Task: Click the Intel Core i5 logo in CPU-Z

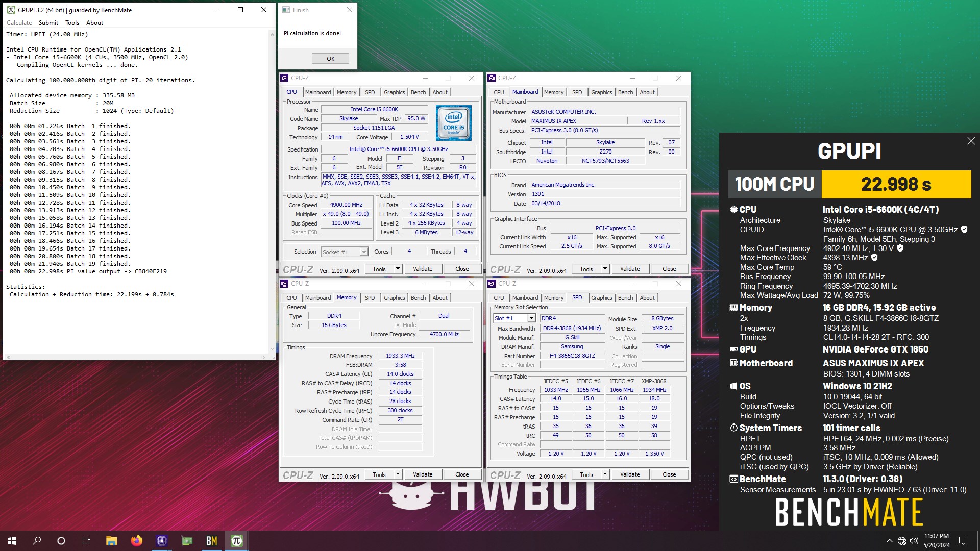Action: coord(454,123)
